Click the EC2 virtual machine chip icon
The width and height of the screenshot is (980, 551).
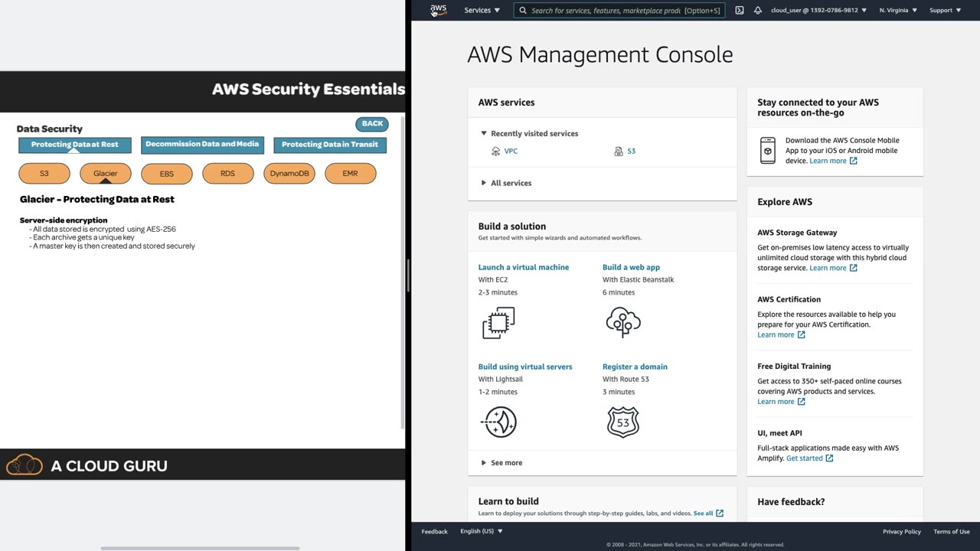coord(498,322)
